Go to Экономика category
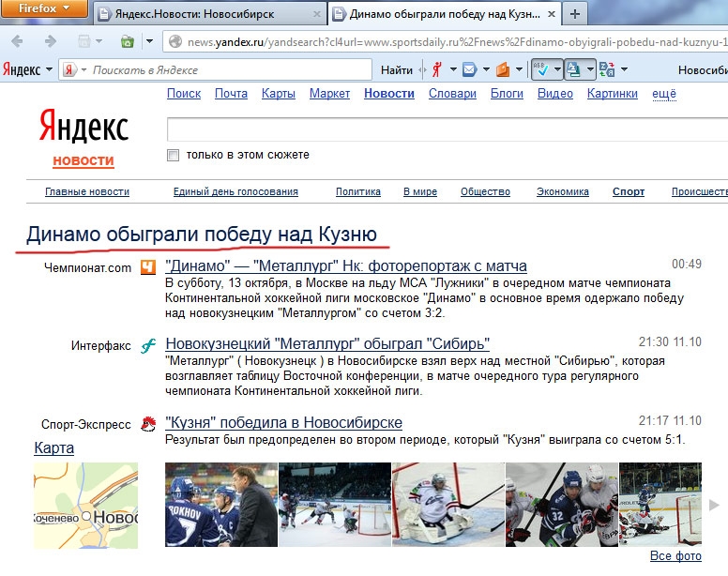728x576 pixels. [563, 191]
